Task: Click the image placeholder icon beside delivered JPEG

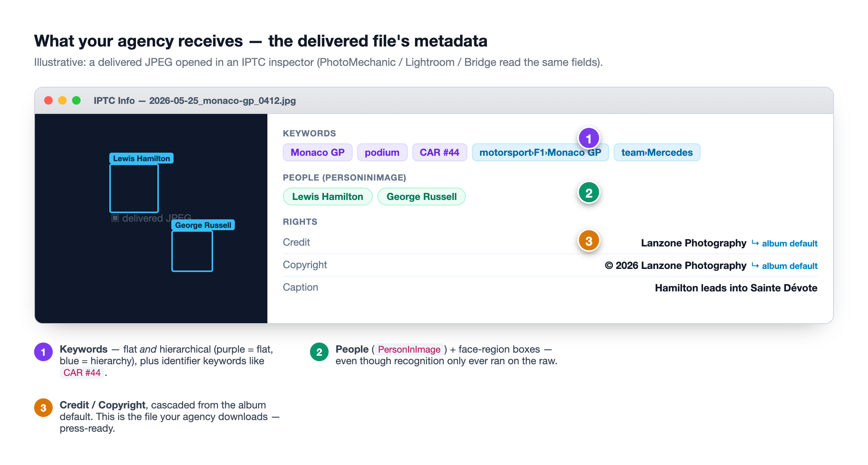Action: click(115, 218)
